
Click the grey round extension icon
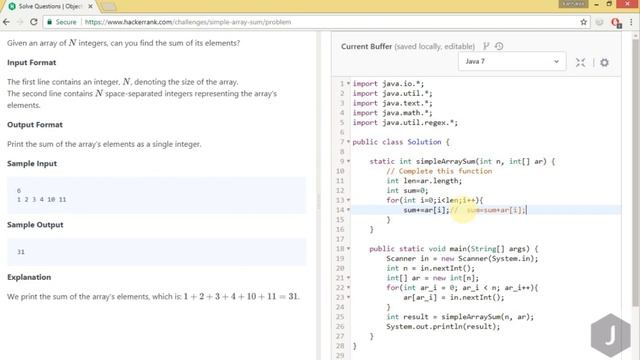pyautogui.click(x=599, y=22)
